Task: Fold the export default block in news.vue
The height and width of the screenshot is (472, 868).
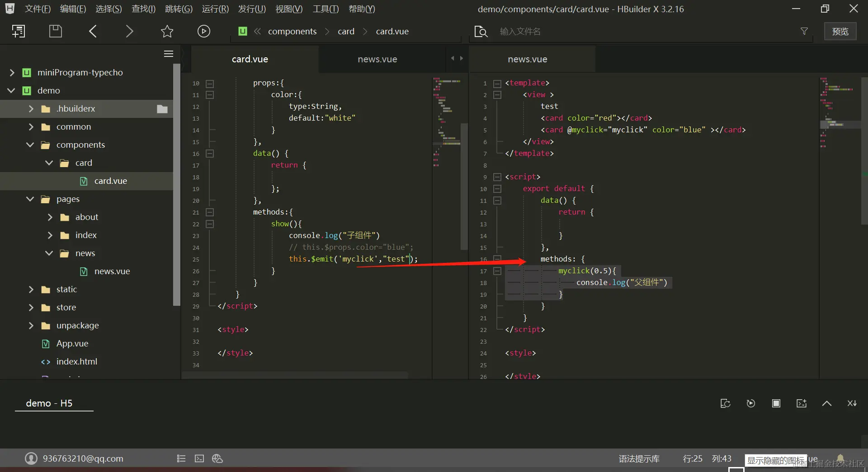Action: coord(497,189)
